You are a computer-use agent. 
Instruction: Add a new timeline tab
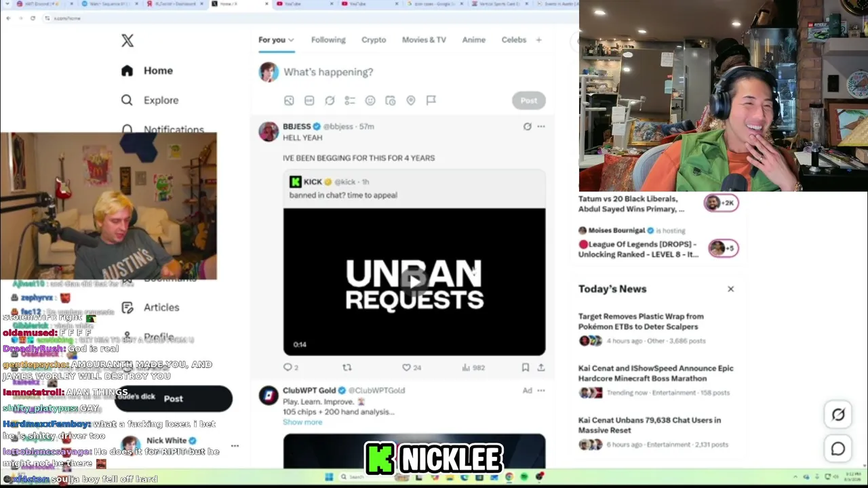coord(538,40)
